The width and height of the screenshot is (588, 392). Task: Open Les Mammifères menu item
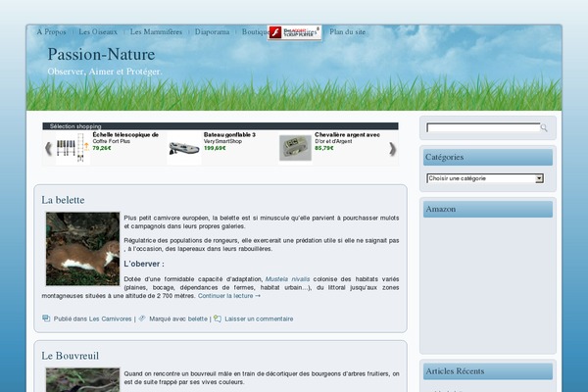(x=156, y=32)
